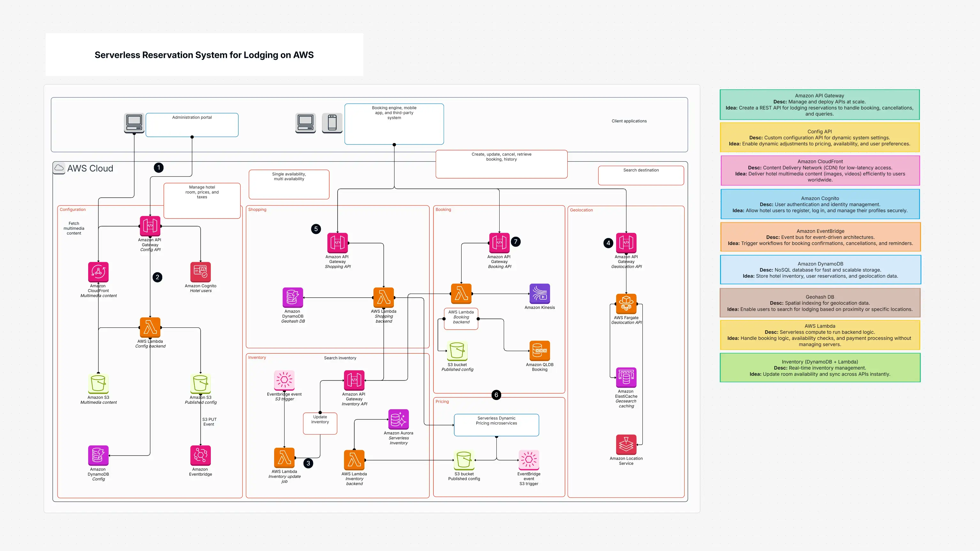Select the green Amazon API Gateway legend card
980x551 pixels.
click(x=819, y=105)
